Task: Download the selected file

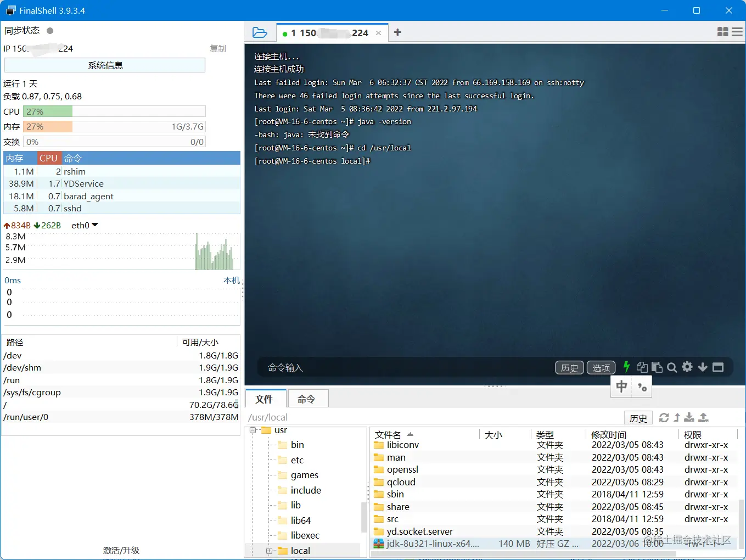Action: 689,418
